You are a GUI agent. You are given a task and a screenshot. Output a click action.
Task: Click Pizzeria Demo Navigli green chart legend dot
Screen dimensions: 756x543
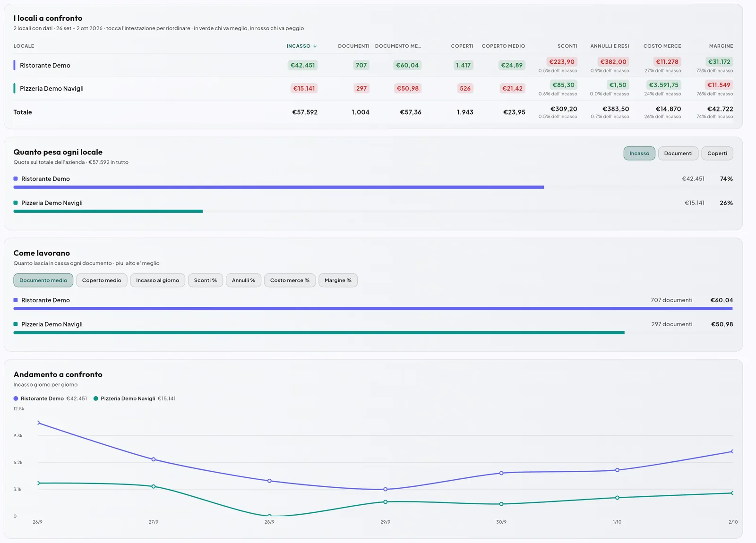pos(96,399)
